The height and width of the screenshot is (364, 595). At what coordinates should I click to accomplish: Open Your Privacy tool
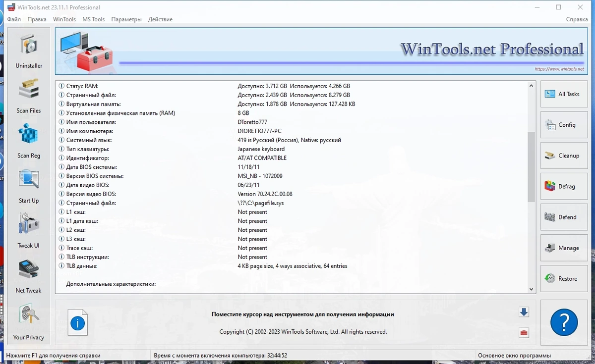[x=29, y=322]
